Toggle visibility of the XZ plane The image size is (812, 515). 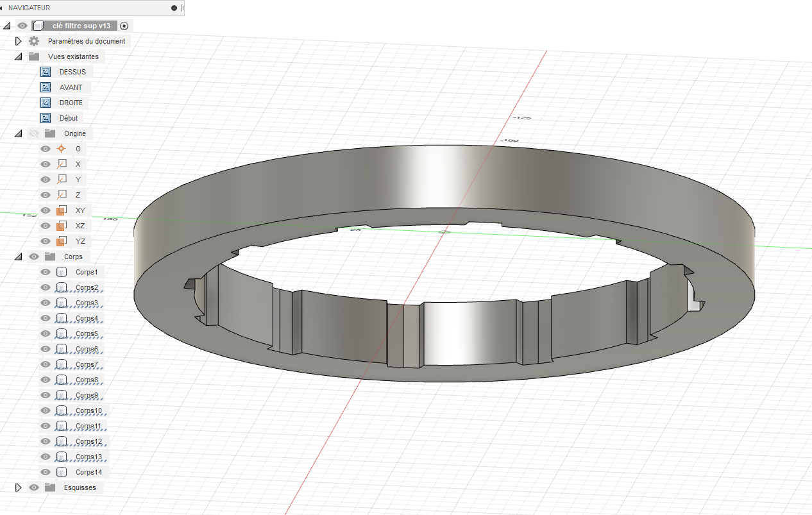tap(46, 226)
